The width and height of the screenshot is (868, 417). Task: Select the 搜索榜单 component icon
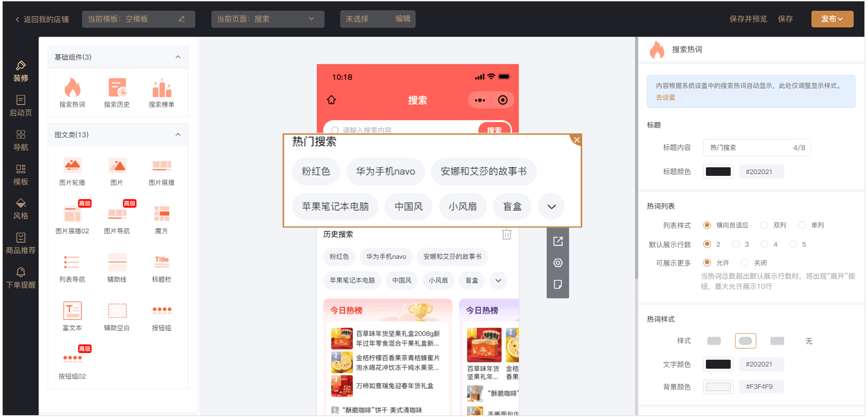coord(161,88)
